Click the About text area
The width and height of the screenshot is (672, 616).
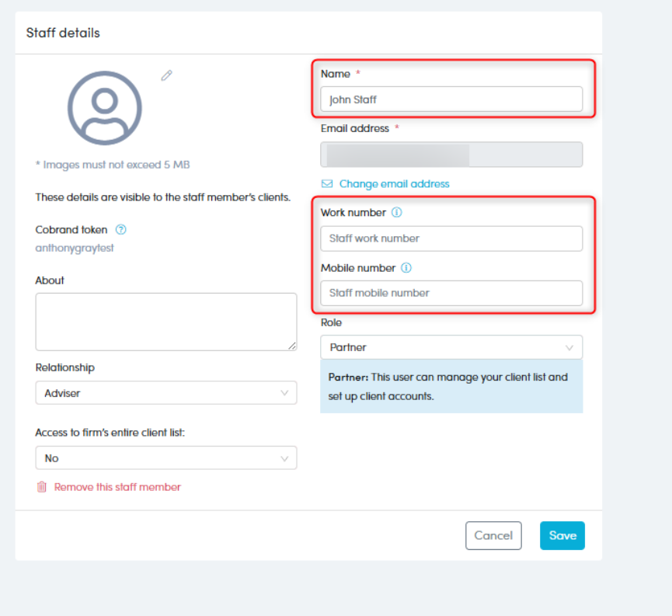tap(165, 321)
